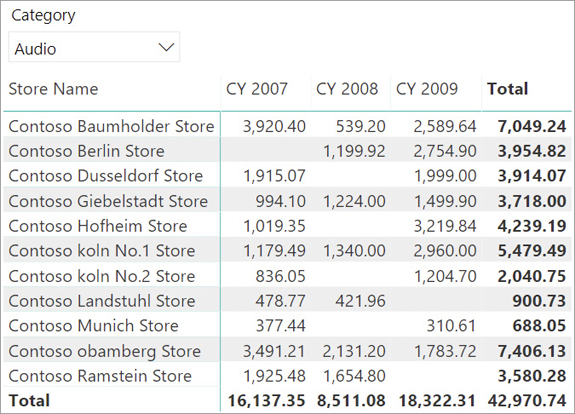Select the Contoso Munich Store row label
575x414 pixels.
[x=94, y=326]
